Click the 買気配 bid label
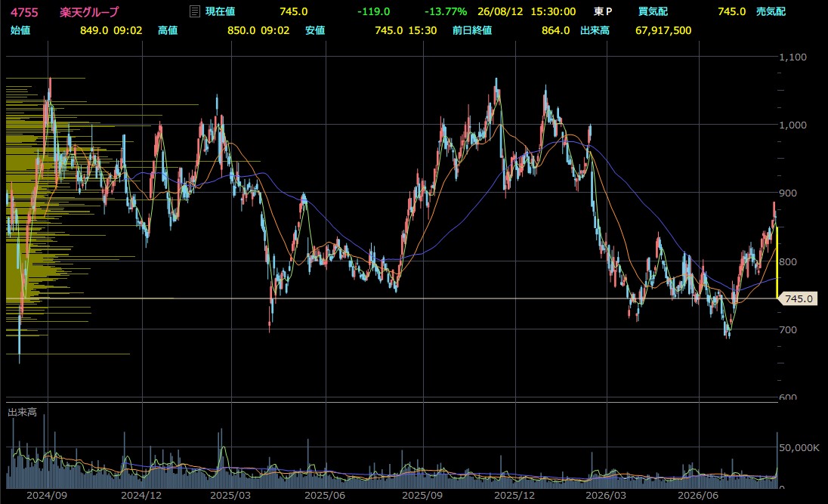 pyautogui.click(x=653, y=11)
